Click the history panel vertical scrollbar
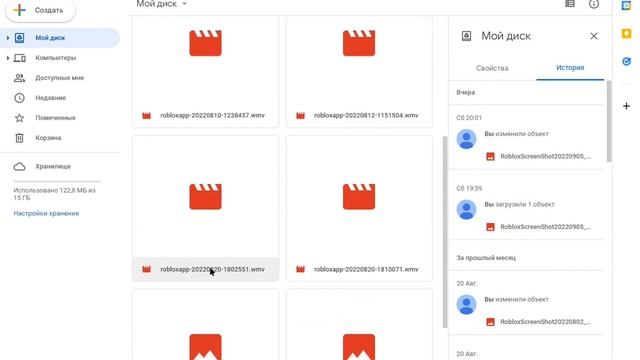The image size is (640, 360). (x=609, y=121)
